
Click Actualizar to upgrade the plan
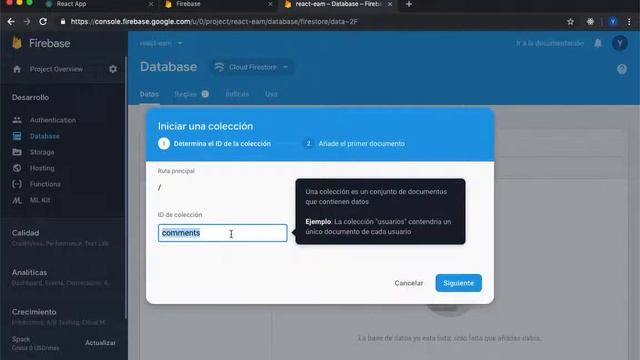tap(100, 343)
